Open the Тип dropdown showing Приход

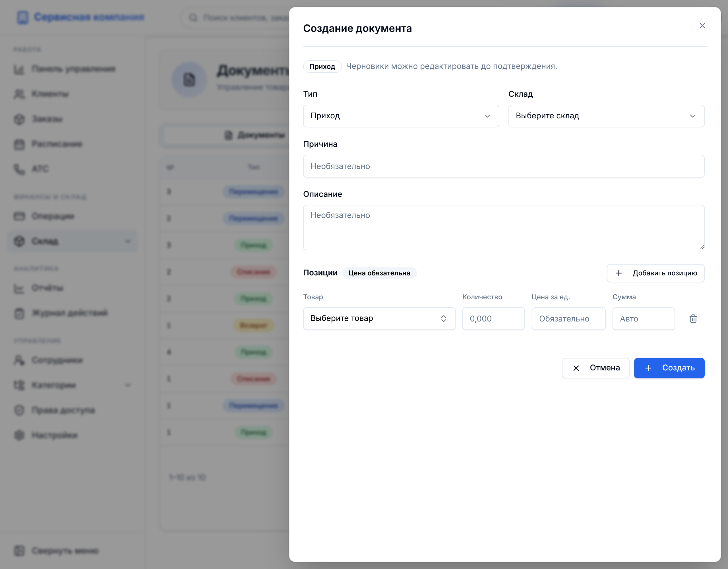[401, 116]
